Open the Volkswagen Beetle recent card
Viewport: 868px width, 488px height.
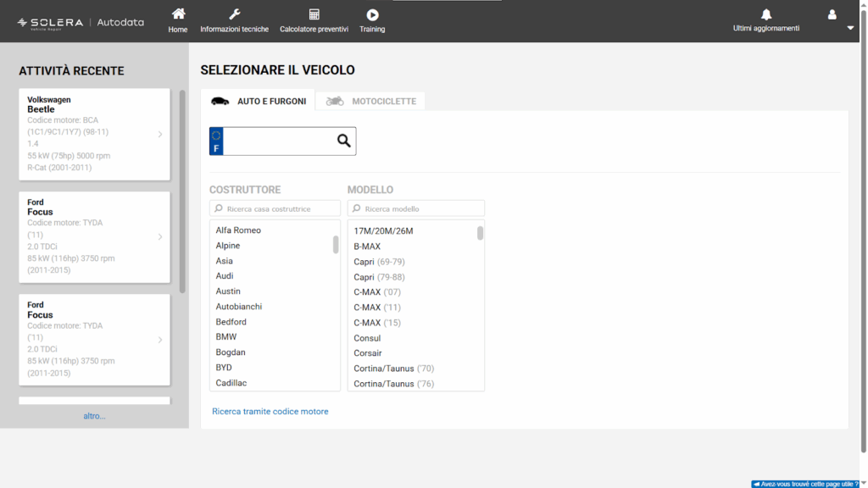tap(95, 135)
